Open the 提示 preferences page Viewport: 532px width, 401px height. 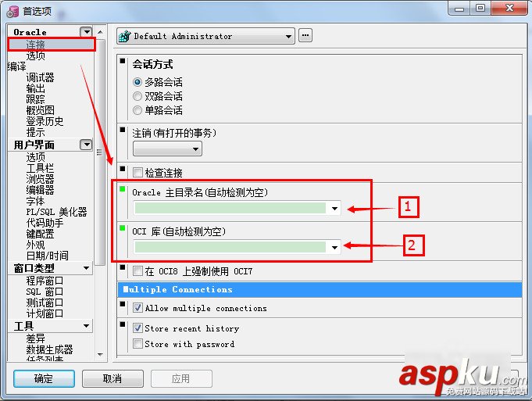[x=36, y=132]
